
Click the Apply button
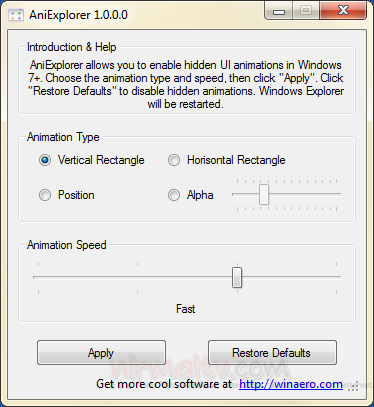pyautogui.click(x=101, y=352)
